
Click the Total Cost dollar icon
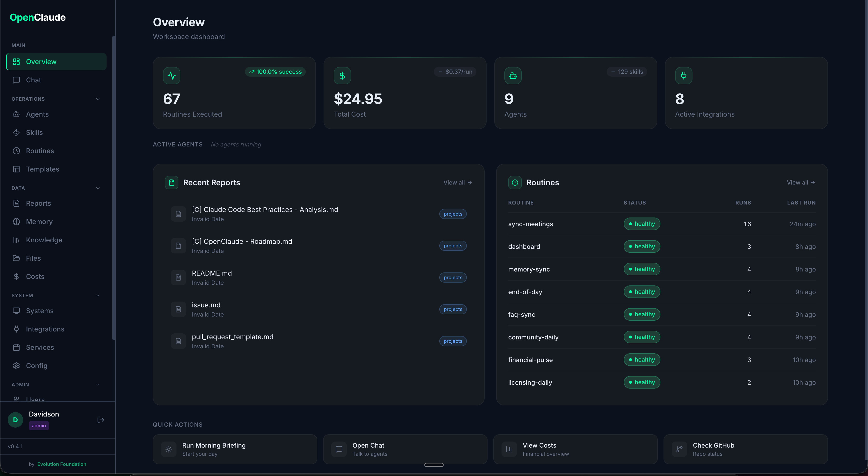tap(342, 76)
